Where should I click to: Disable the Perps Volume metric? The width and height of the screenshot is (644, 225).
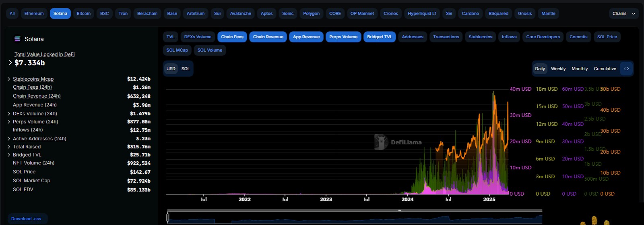[343, 37]
